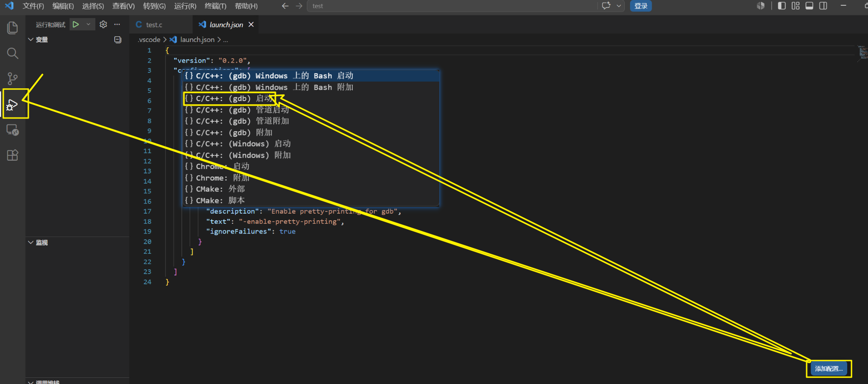868x384 pixels.
Task: Click "ignoreFailures" on line 19
Action: click(238, 231)
